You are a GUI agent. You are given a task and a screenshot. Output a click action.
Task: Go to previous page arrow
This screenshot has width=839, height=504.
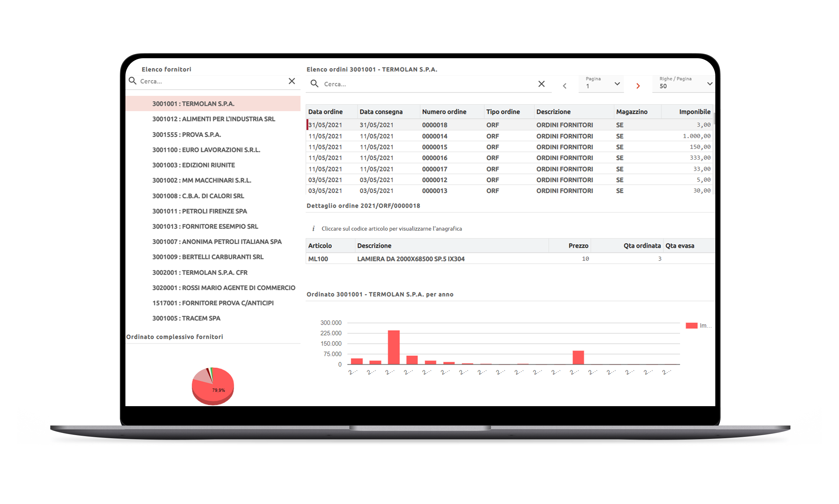click(x=564, y=86)
